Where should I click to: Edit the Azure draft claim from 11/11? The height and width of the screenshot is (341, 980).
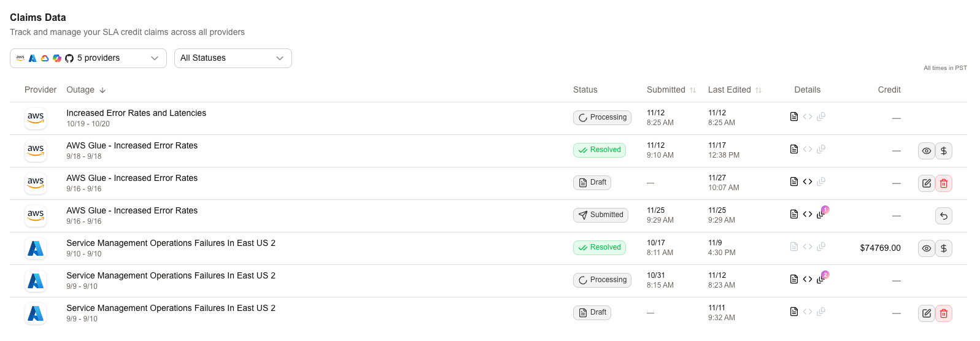[926, 313]
